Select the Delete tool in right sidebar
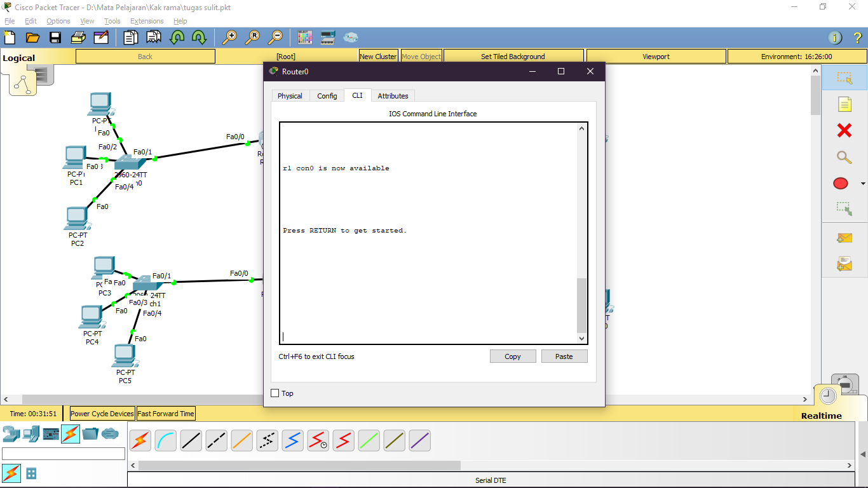This screenshot has height=488, width=868. (844, 131)
